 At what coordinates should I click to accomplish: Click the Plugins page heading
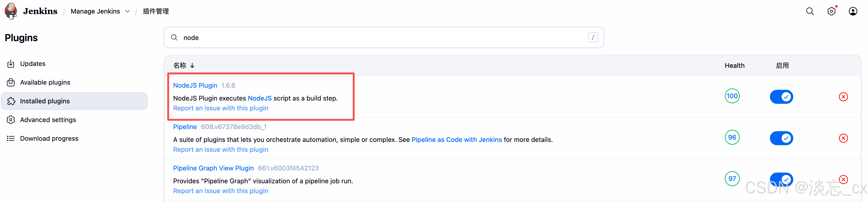21,37
